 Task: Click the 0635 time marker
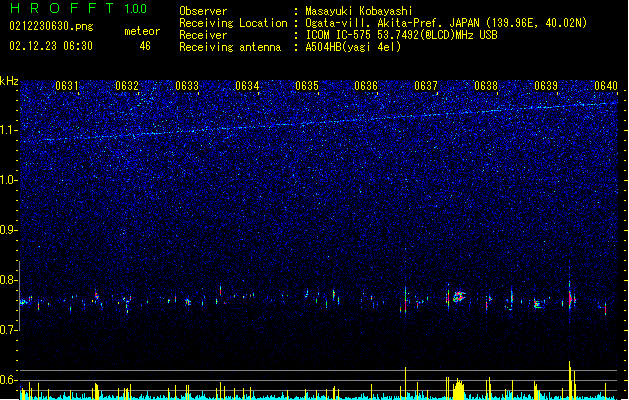[307, 86]
